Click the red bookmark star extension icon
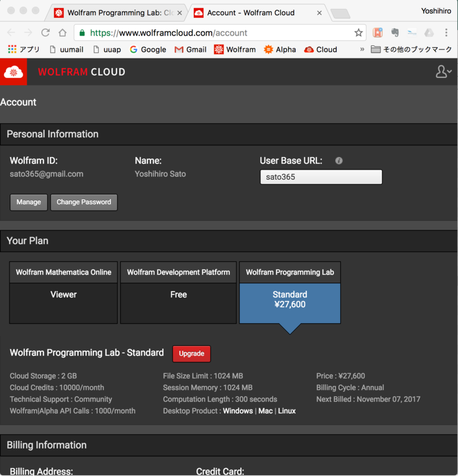This screenshot has width=458, height=476. click(378, 33)
